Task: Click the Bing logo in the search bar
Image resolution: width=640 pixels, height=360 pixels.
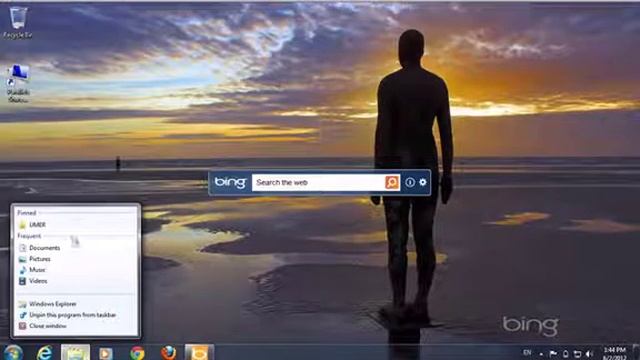Action: click(x=231, y=182)
